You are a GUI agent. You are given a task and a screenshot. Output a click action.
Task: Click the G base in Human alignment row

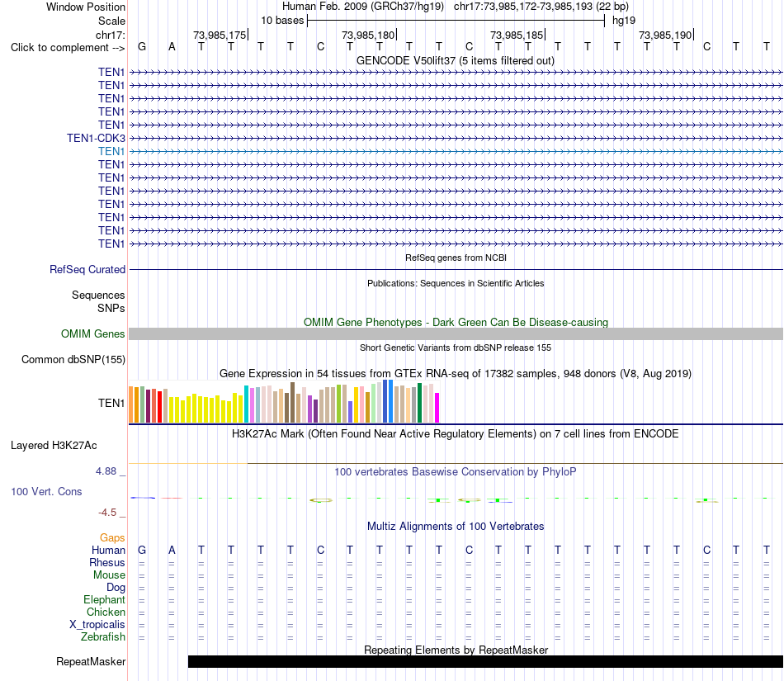coord(142,550)
